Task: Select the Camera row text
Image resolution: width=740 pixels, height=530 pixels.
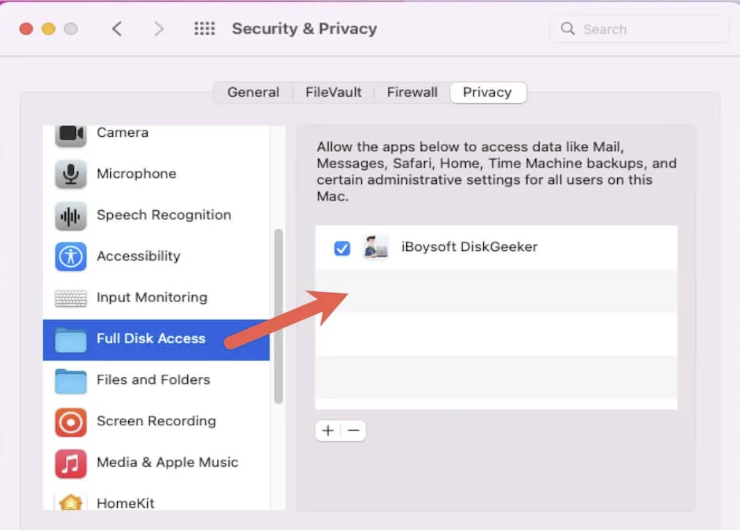Action: (x=123, y=133)
